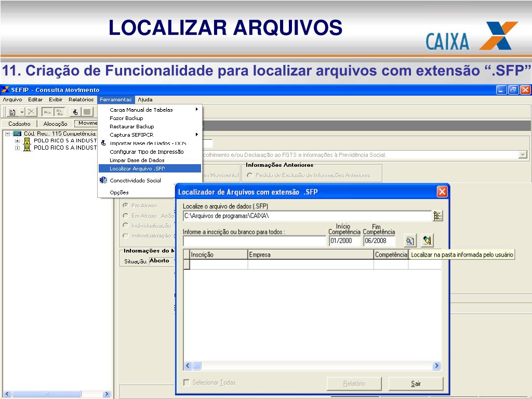This screenshot has width=532, height=399.
Task: Click the hierarchy structure toolbar icon
Action: tap(75, 112)
